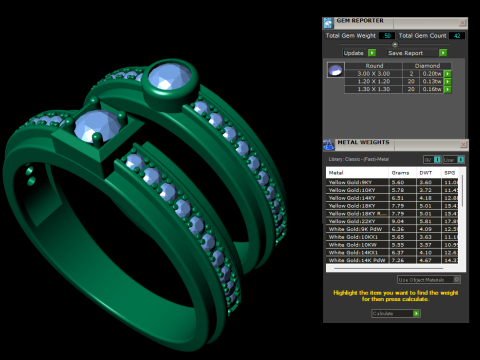Click the green arrow for 3.00 X 3.00 row
The image size is (480, 360).
click(x=448, y=74)
